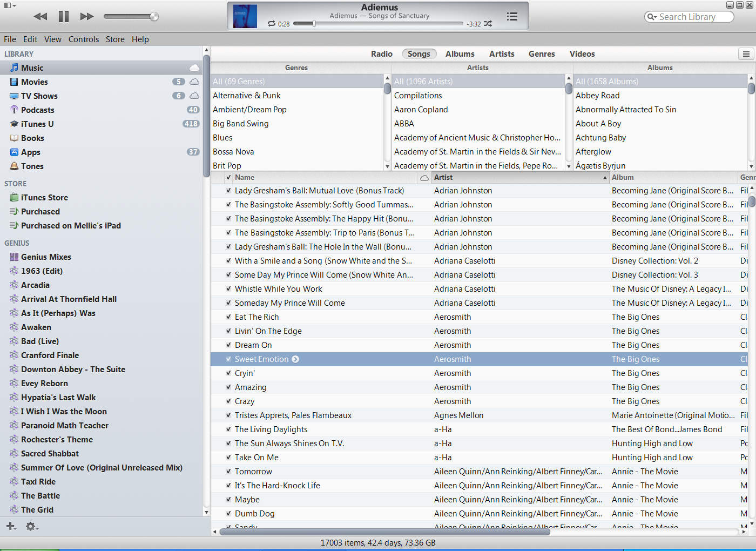Select All (69 Genres) in the Genres browser
The width and height of the screenshot is (756, 551).
click(x=297, y=82)
